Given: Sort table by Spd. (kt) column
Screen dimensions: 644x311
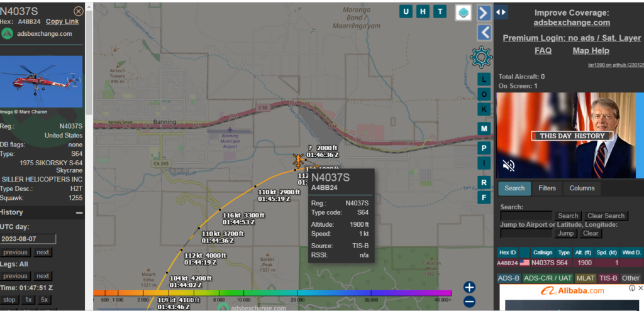Looking at the screenshot, I should (x=607, y=253).
